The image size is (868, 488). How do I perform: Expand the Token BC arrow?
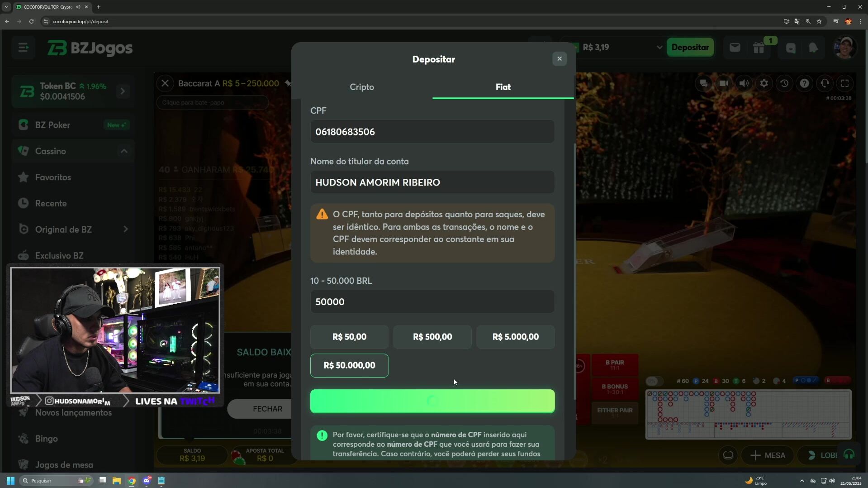click(123, 91)
